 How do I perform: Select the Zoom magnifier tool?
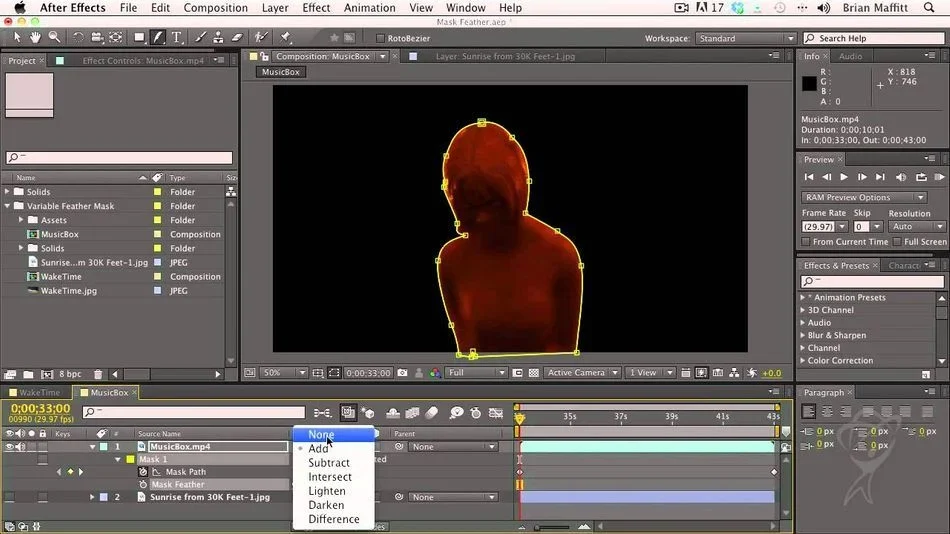click(x=55, y=38)
